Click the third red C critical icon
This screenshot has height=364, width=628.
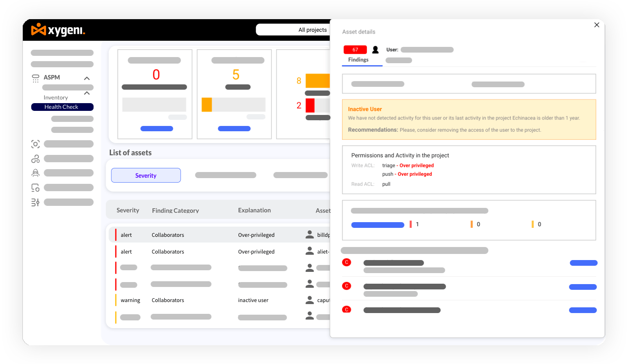[347, 309]
